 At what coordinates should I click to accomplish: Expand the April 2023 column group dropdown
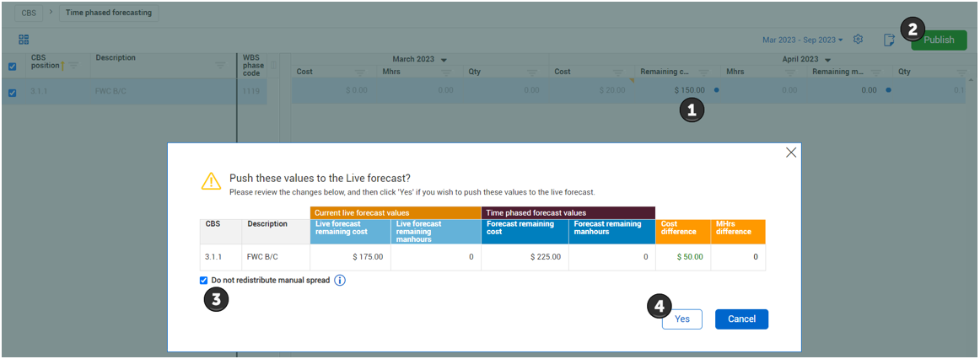tap(828, 60)
